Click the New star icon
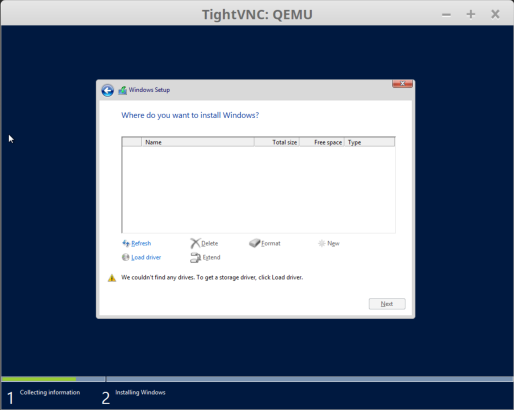Image resolution: width=514 pixels, height=410 pixels. 321,243
